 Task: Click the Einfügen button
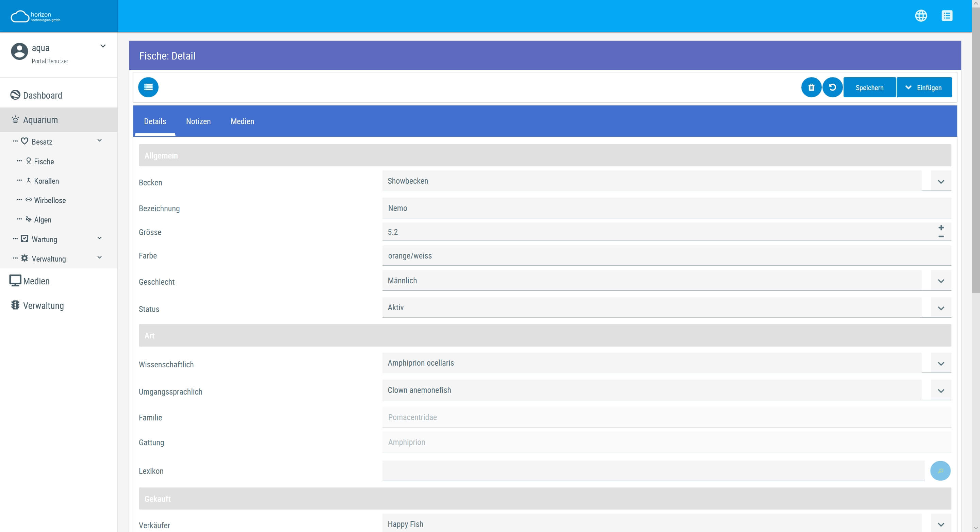point(924,87)
